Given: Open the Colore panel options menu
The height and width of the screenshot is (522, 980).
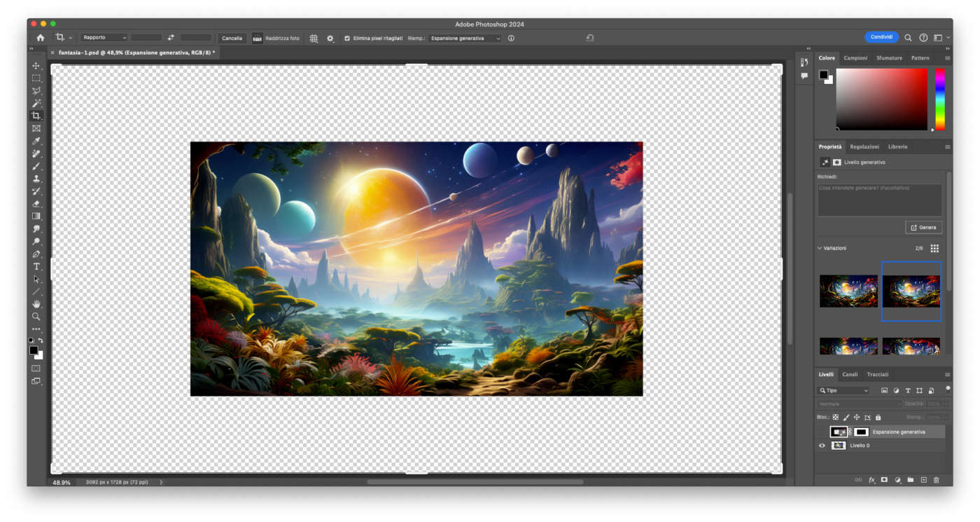Looking at the screenshot, I should [947, 58].
